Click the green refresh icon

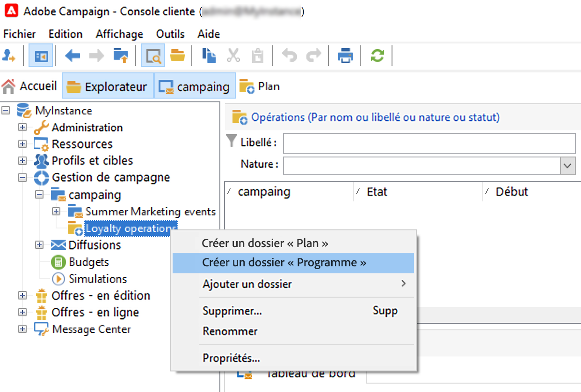pyautogui.click(x=377, y=56)
